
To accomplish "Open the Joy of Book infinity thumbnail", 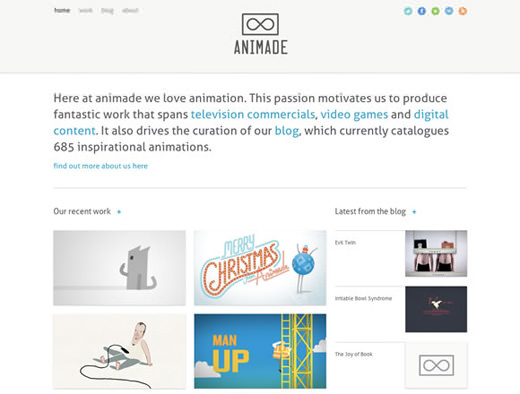I will coord(436,365).
